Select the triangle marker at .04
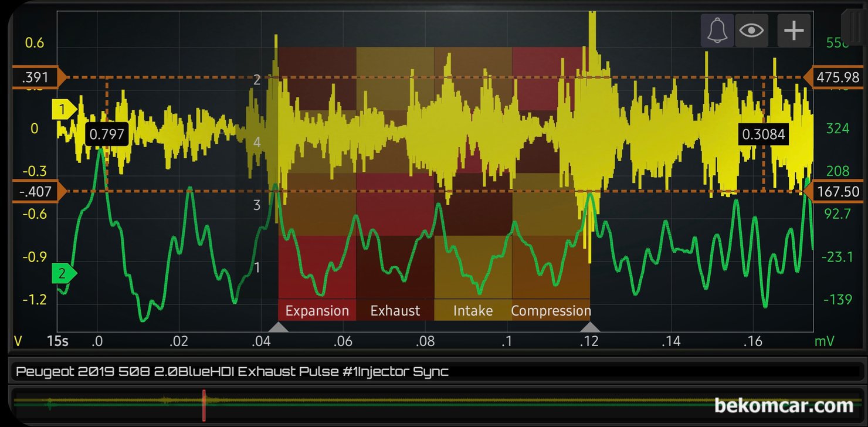Screen dimensions: 868x427 [x=279, y=327]
